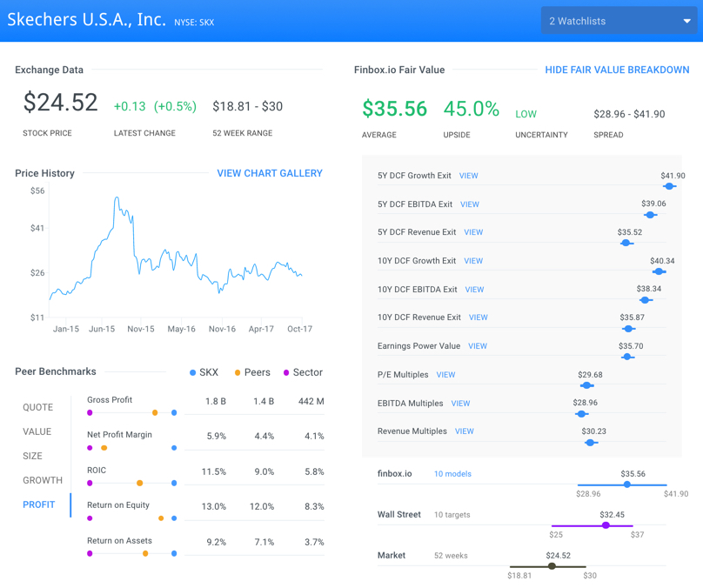View the 10Y DCF Growth Exit model

pos(473,261)
